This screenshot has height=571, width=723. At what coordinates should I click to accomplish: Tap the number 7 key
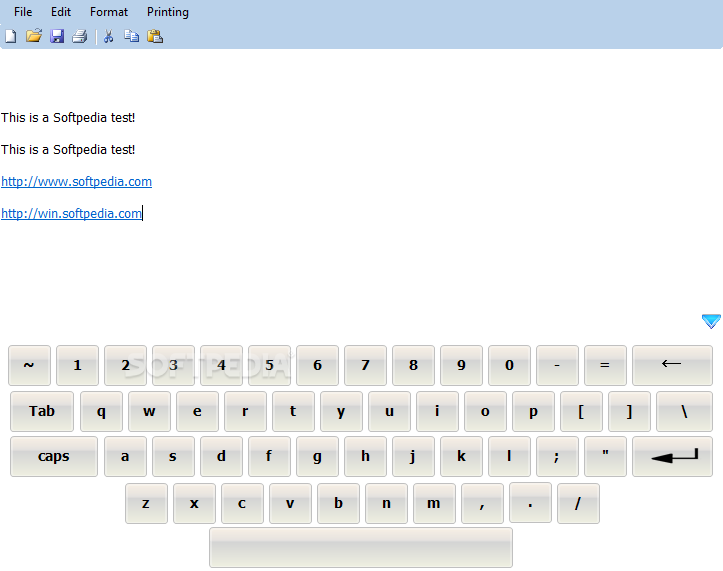366,365
